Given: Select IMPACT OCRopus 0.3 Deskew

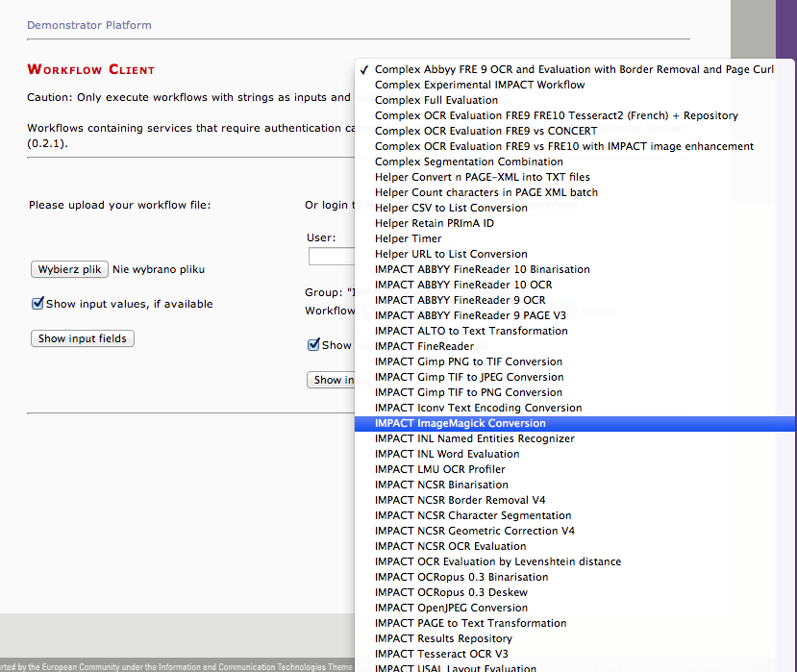Looking at the screenshot, I should pos(574,592).
